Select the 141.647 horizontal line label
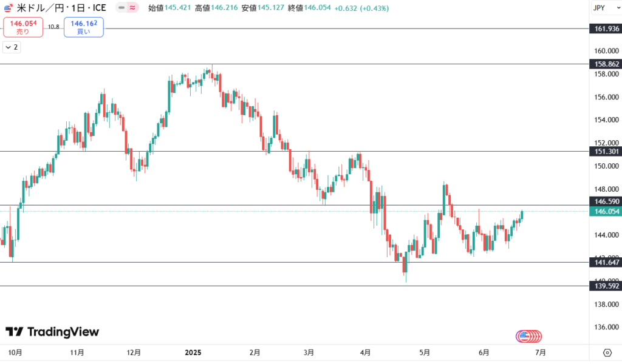The height and width of the screenshot is (364, 622). pyautogui.click(x=606, y=262)
